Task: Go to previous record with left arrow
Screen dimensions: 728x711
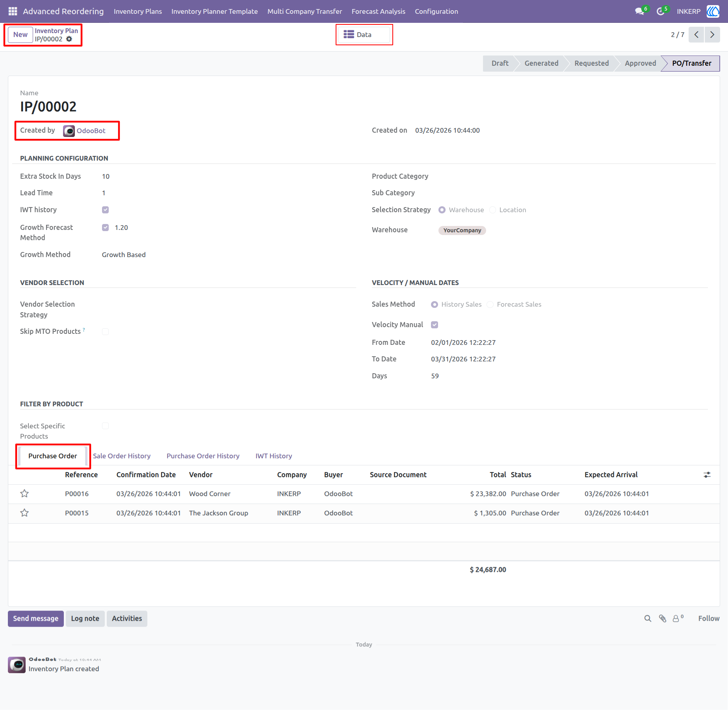Action: tap(696, 35)
